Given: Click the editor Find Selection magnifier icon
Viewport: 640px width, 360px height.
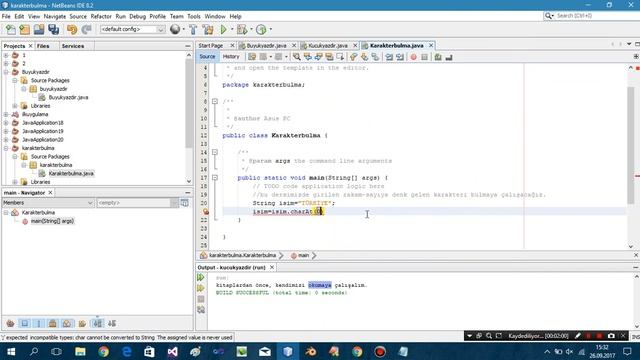Looking at the screenshot, I should pos(297,57).
